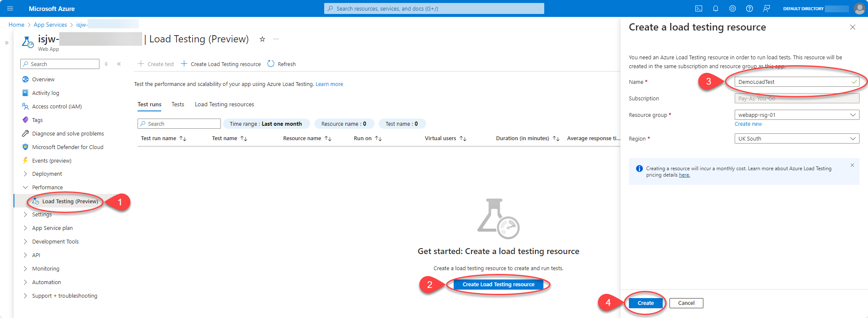Open the Azure portal hamburger menu

click(11, 8)
